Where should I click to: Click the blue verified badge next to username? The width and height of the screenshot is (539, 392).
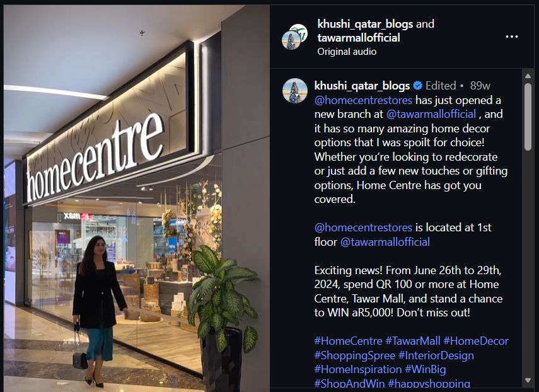(x=418, y=86)
